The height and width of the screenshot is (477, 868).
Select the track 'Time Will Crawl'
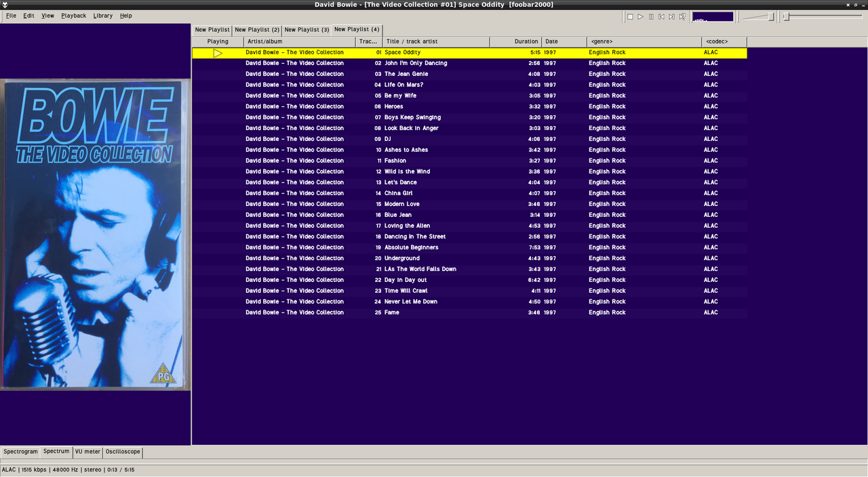click(469, 291)
